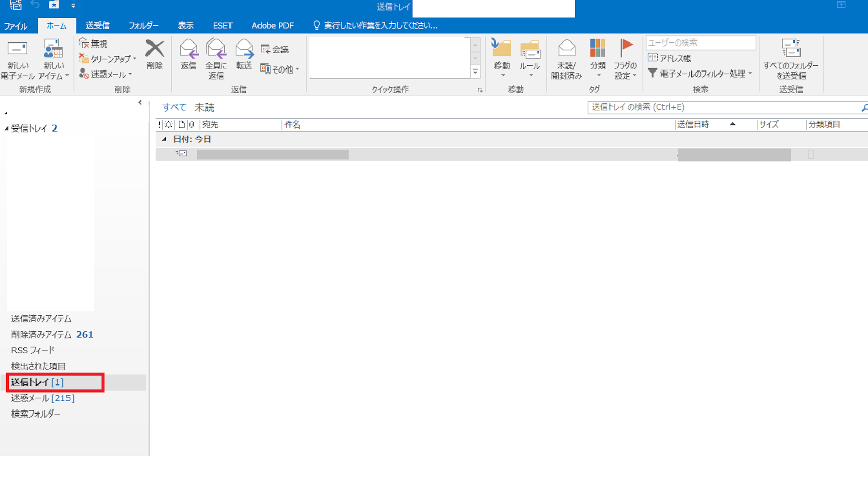Show All messages filter
Image resolution: width=868 pixels, height=503 pixels.
pyautogui.click(x=174, y=108)
